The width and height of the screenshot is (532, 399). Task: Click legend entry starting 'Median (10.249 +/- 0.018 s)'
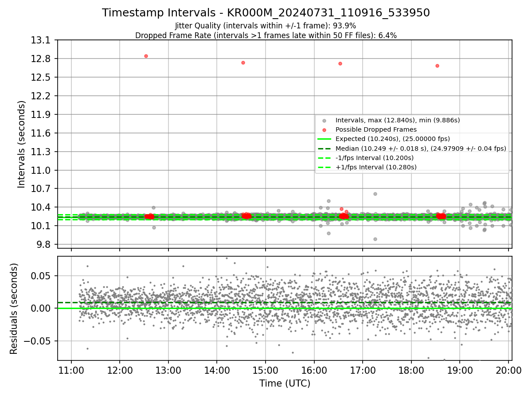[421, 149]
